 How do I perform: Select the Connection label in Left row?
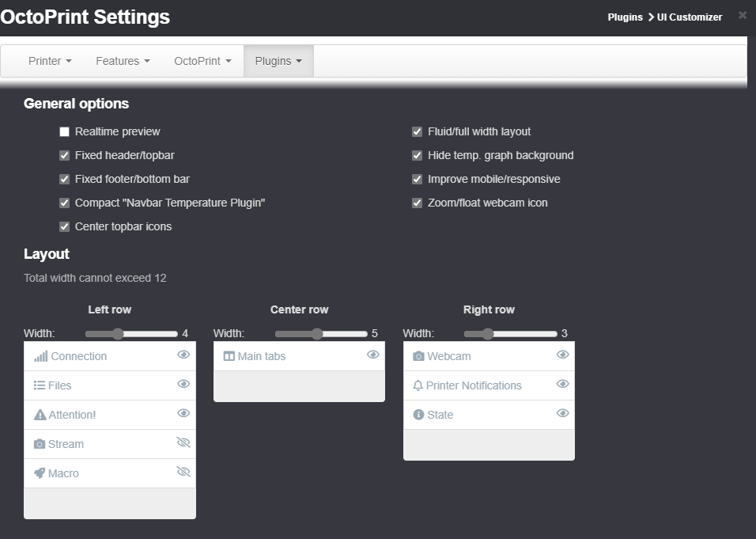tap(78, 357)
